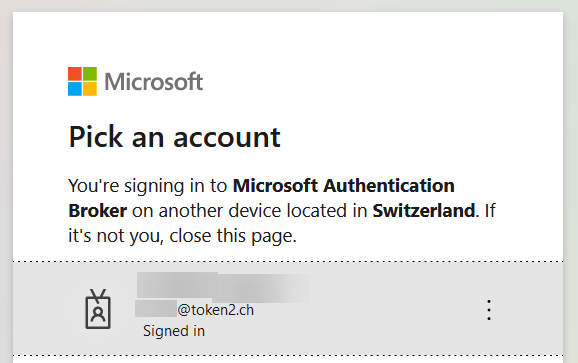578x363 pixels.
Task: Click the white area below account tile
Action: pyautogui.click(x=288, y=360)
